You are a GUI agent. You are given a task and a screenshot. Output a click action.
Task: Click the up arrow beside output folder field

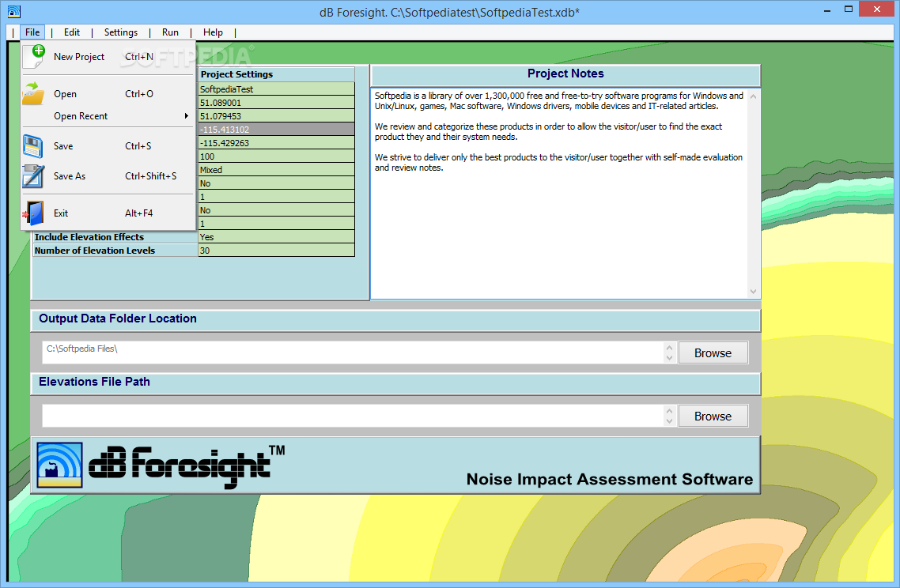tap(669, 348)
